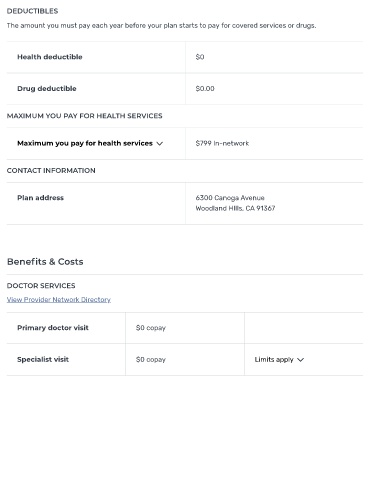Expand the chevron beside Maximum you pay for health services
The width and height of the screenshot is (370, 480).
point(160,144)
